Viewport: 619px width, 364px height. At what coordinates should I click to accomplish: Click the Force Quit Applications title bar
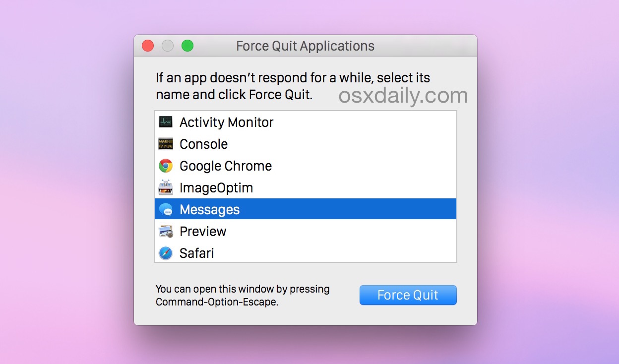[x=305, y=46]
